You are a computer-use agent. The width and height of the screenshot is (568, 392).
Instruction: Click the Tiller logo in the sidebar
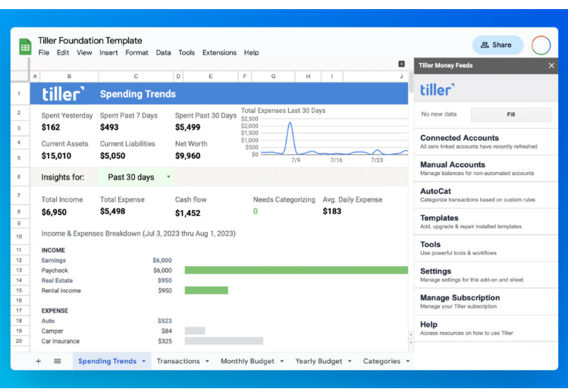438,90
